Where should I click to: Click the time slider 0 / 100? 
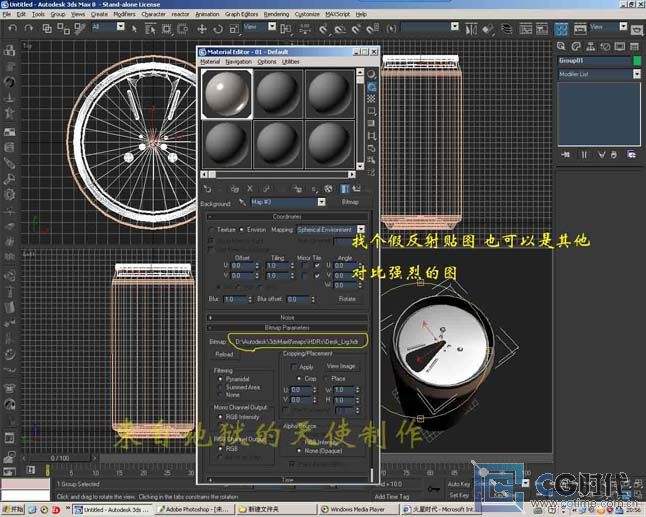60,458
